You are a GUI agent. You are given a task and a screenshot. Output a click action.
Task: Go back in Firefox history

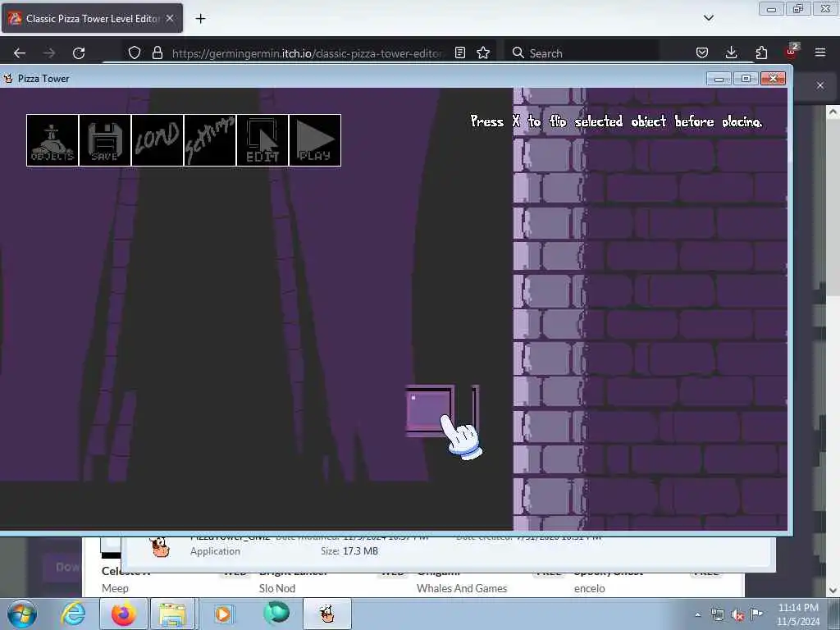(20, 53)
